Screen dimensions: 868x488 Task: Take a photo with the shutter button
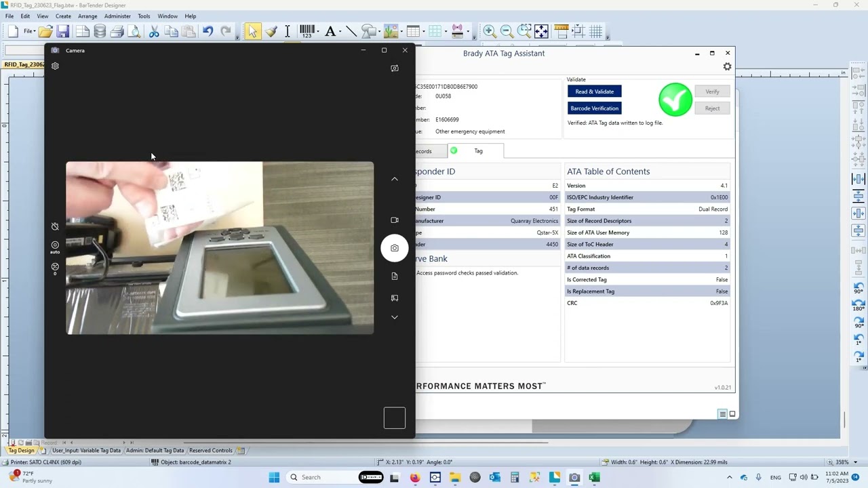coord(395,248)
